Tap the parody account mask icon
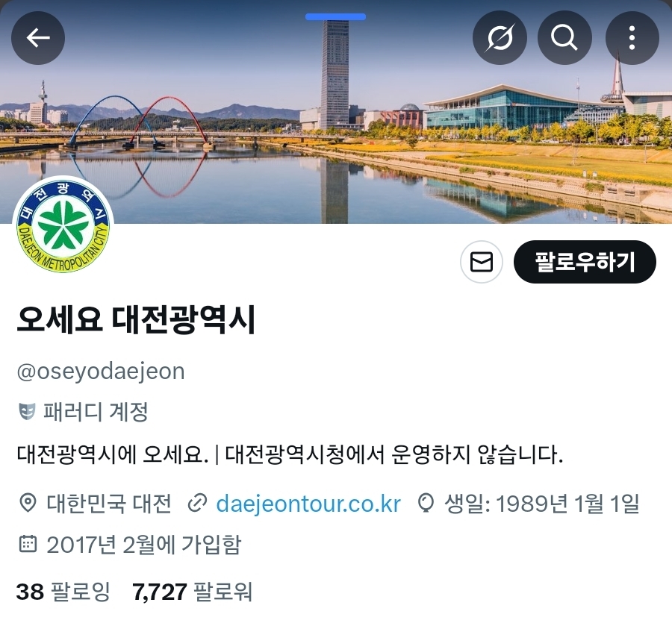 click(x=27, y=412)
